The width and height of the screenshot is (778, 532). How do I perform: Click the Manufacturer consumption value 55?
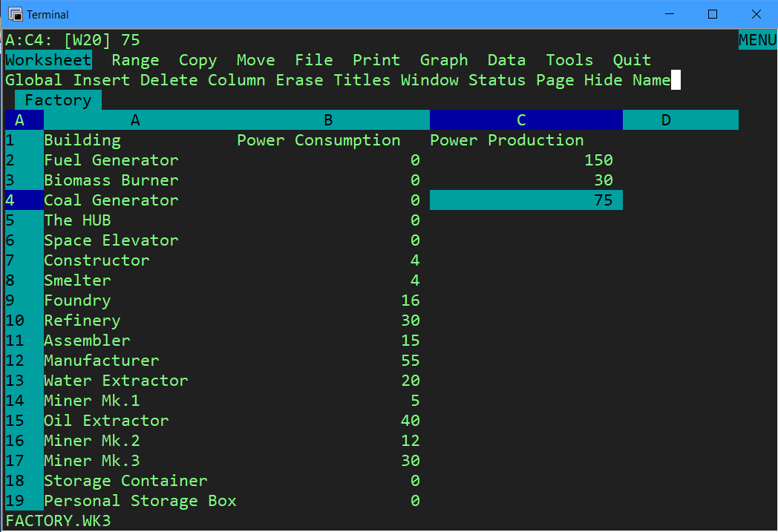click(411, 361)
